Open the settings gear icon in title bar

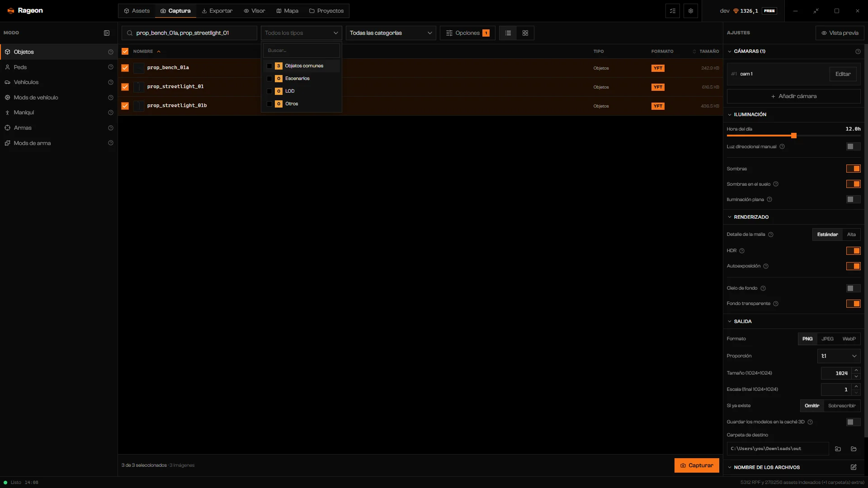point(691,11)
